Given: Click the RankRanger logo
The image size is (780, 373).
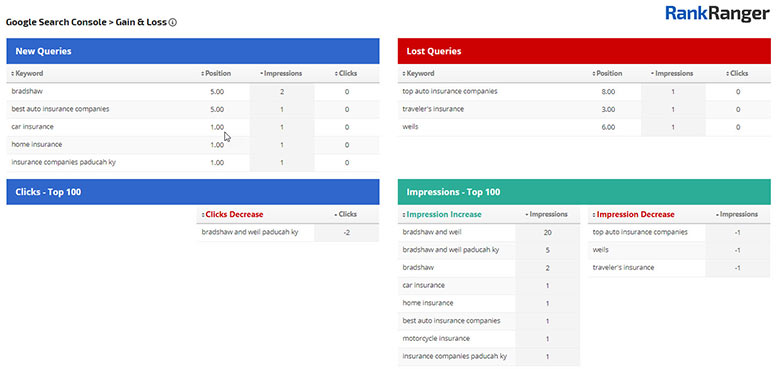Looking at the screenshot, I should [x=717, y=13].
